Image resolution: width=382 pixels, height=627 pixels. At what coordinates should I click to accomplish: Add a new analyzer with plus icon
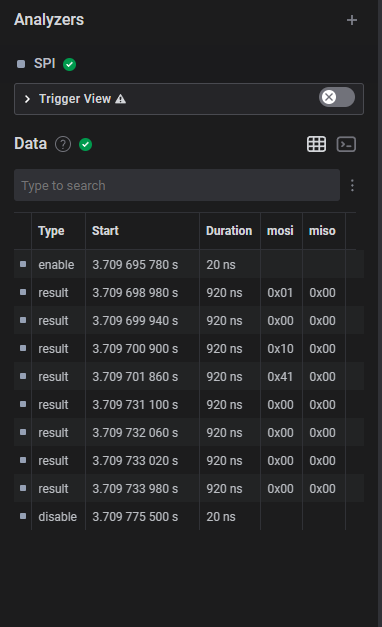tap(352, 20)
